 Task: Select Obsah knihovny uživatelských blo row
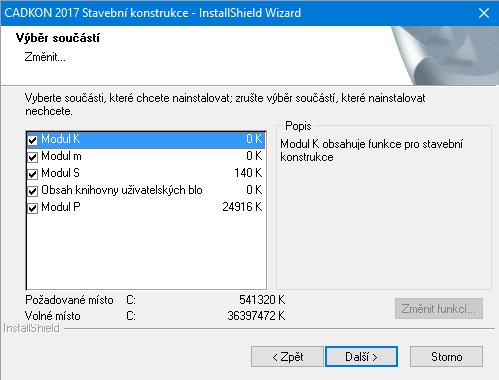pos(146,190)
